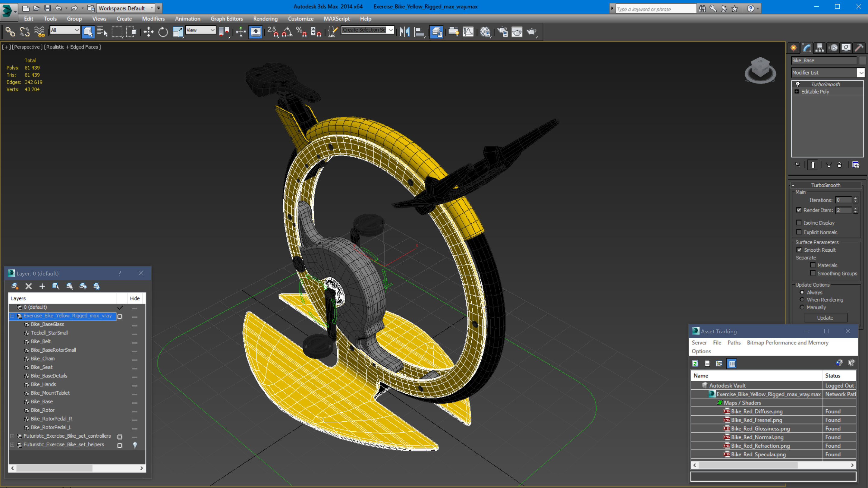
Task: Open the Create Selection Set dropdown
Action: click(367, 30)
